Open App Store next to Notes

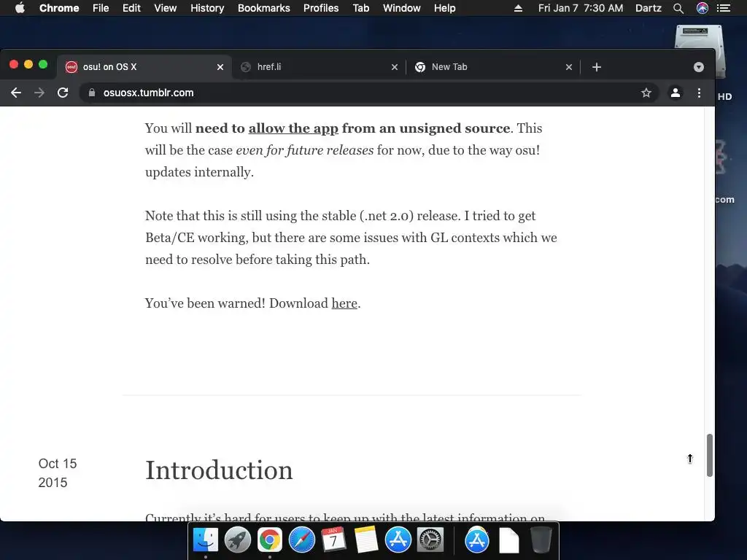[x=398, y=540]
